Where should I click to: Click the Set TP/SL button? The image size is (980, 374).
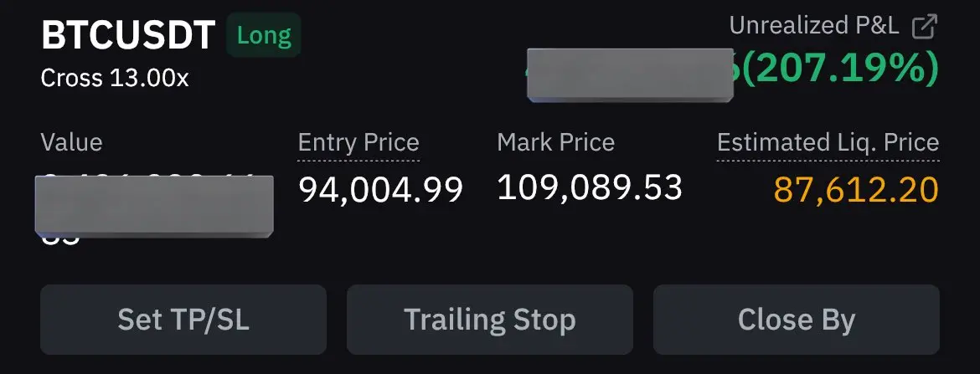[183, 320]
